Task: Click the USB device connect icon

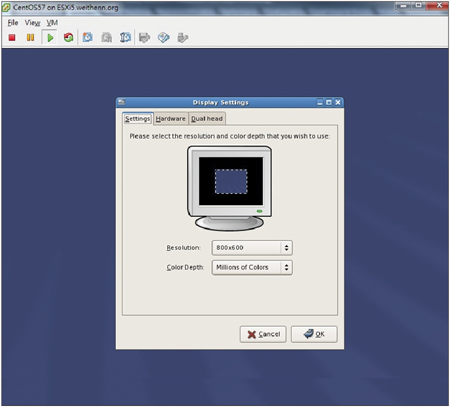Action: (183, 37)
